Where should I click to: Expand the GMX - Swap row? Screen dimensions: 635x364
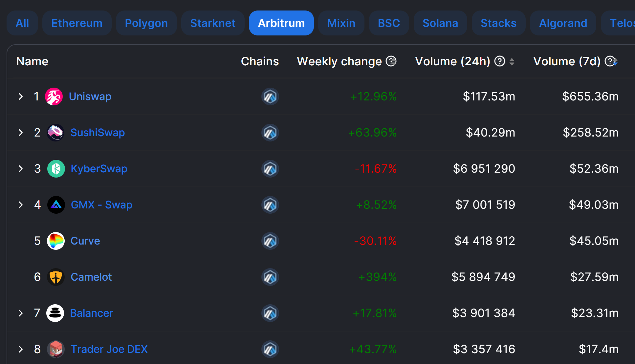pyautogui.click(x=21, y=205)
